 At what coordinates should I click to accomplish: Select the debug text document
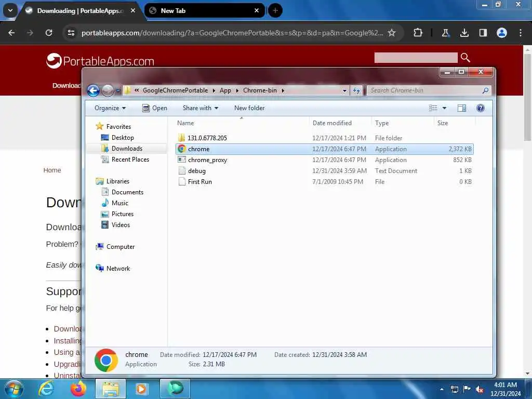pyautogui.click(x=324, y=170)
